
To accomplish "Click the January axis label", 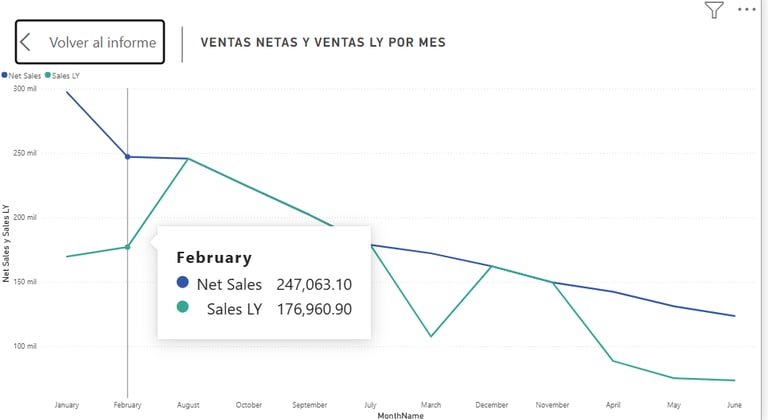I will [x=66, y=405].
